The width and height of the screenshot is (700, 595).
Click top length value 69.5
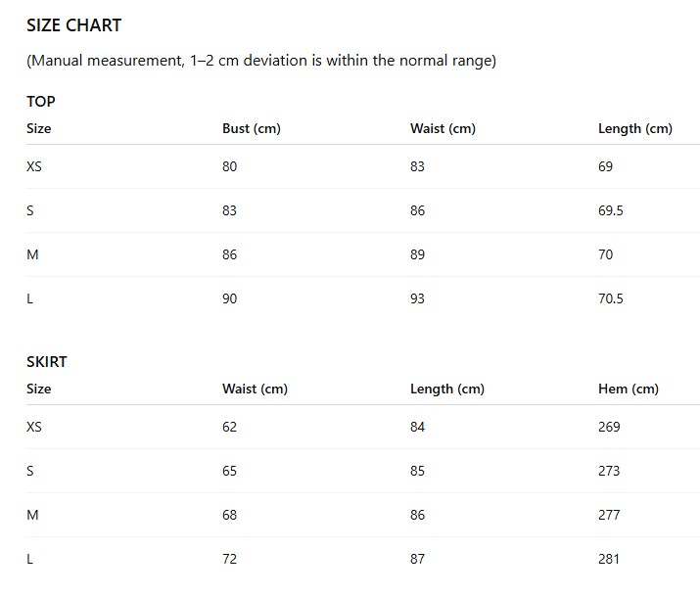610,210
